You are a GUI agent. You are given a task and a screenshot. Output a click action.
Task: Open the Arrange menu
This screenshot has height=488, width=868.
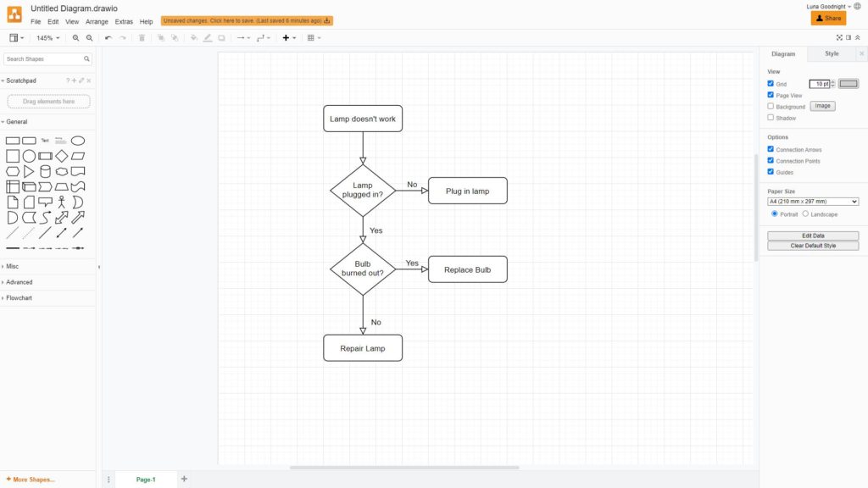pyautogui.click(x=97, y=22)
